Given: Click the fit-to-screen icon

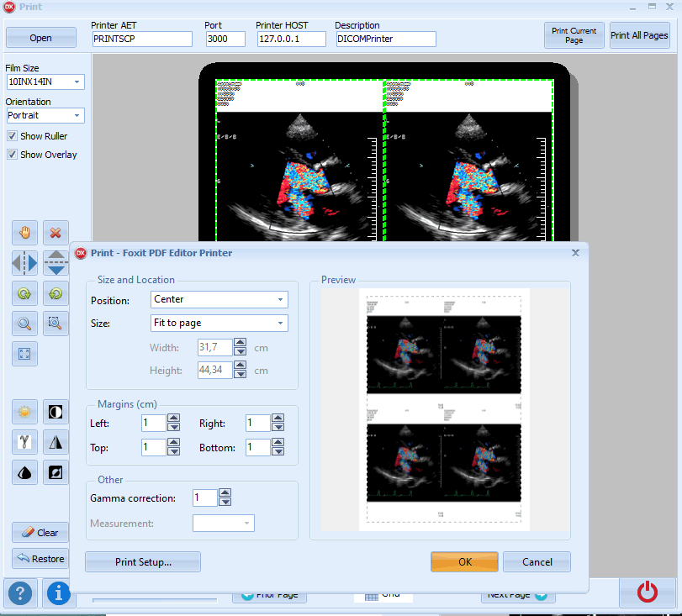Looking at the screenshot, I should tap(25, 353).
